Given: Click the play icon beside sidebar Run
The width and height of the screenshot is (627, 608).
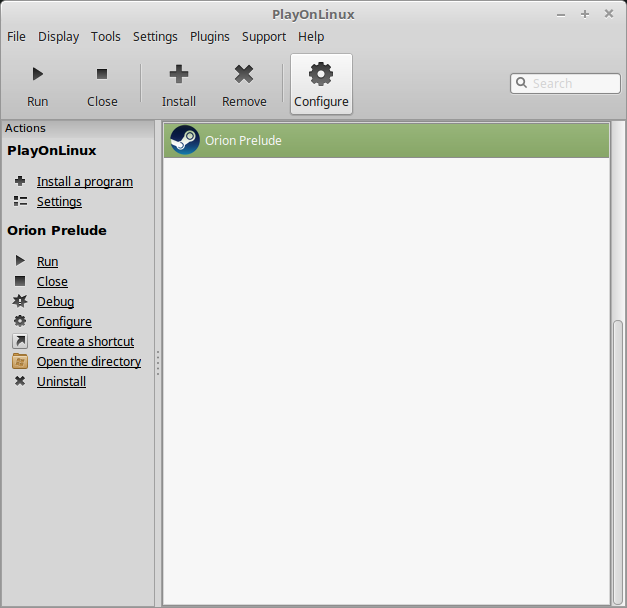Looking at the screenshot, I should (x=20, y=261).
